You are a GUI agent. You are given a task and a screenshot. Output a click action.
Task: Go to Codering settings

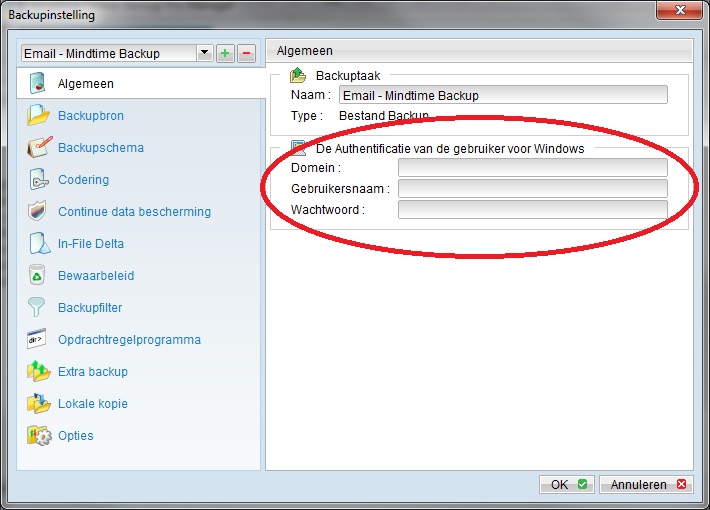84,180
